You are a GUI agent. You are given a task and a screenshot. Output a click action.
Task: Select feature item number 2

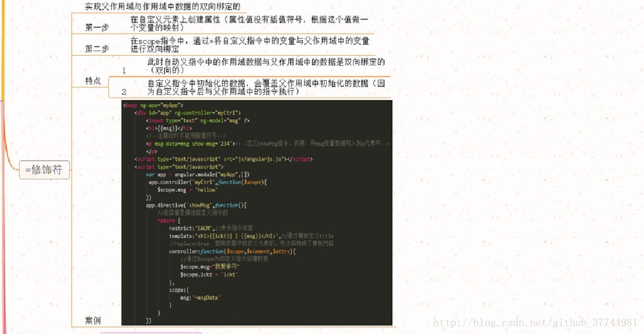(x=124, y=92)
